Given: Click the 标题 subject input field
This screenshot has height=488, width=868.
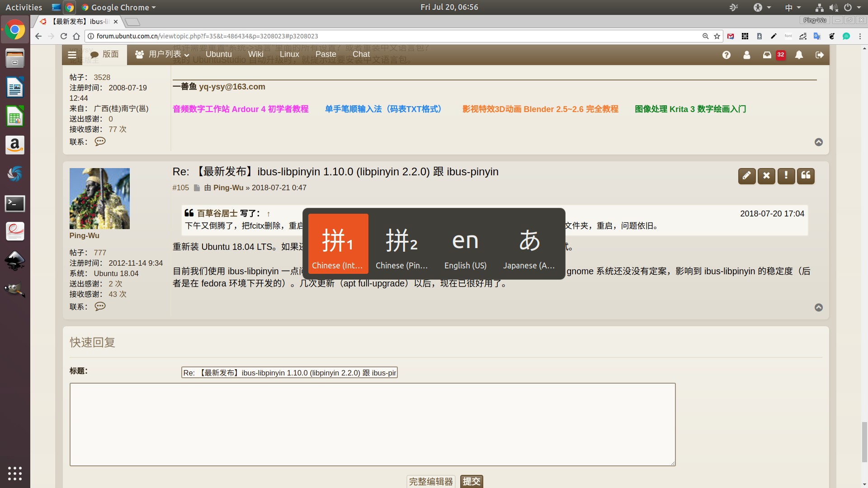Looking at the screenshot, I should click(x=289, y=373).
